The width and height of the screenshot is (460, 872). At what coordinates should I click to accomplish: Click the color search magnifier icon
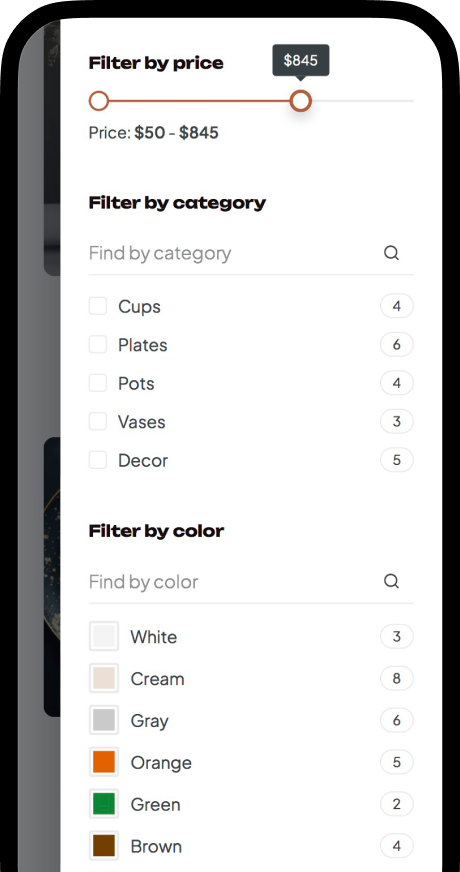[391, 581]
